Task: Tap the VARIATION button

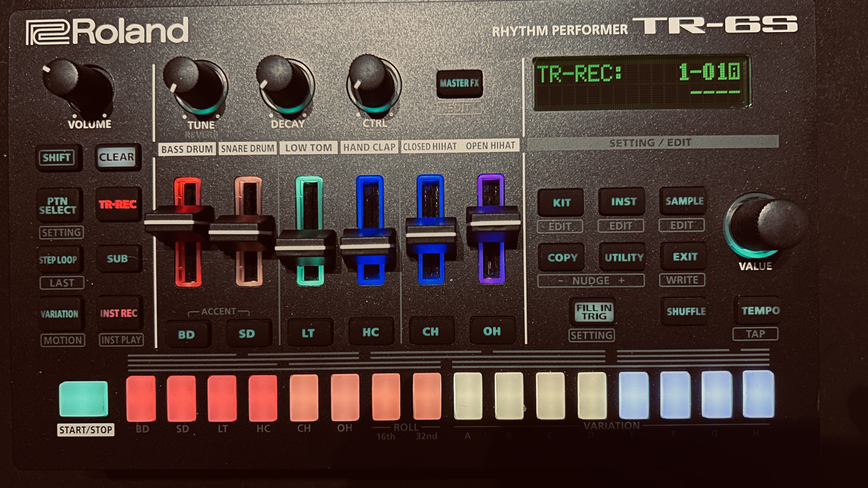Action: [x=60, y=313]
